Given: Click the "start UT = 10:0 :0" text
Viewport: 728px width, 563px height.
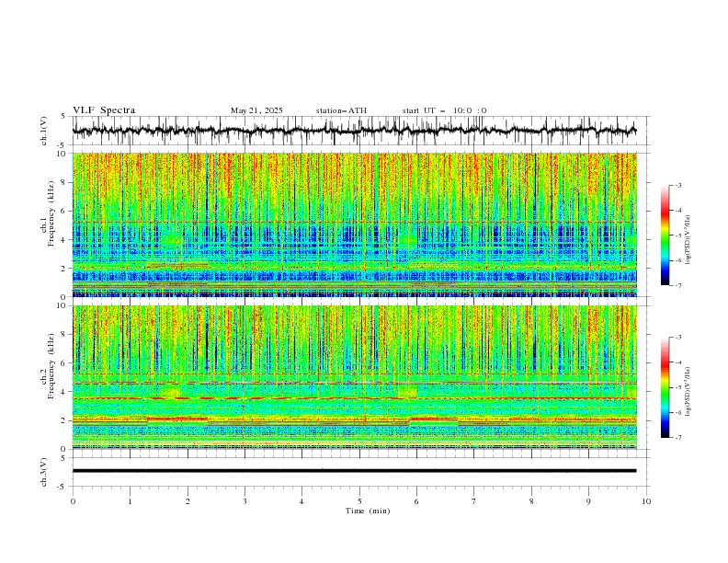Looking at the screenshot, I should [444, 110].
